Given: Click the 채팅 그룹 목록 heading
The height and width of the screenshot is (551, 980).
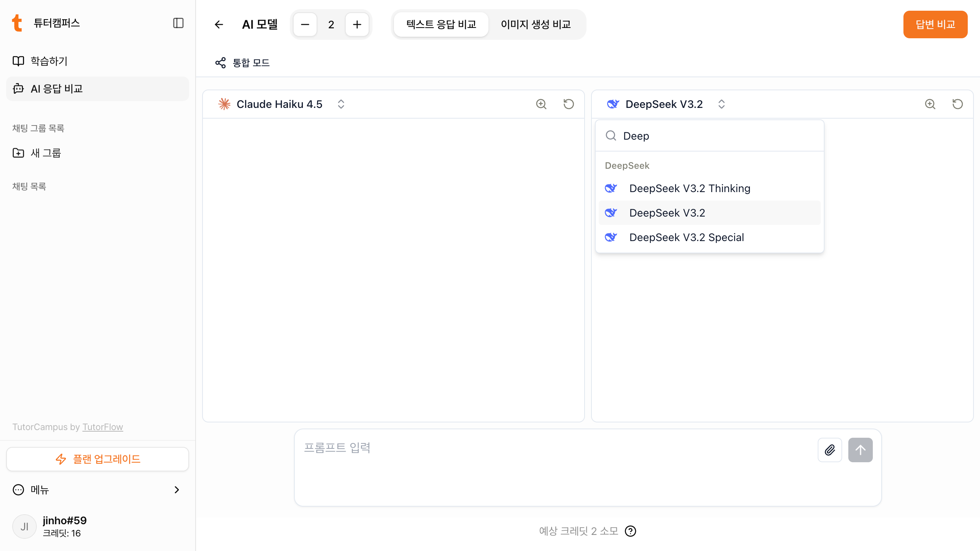Looking at the screenshot, I should tap(38, 129).
